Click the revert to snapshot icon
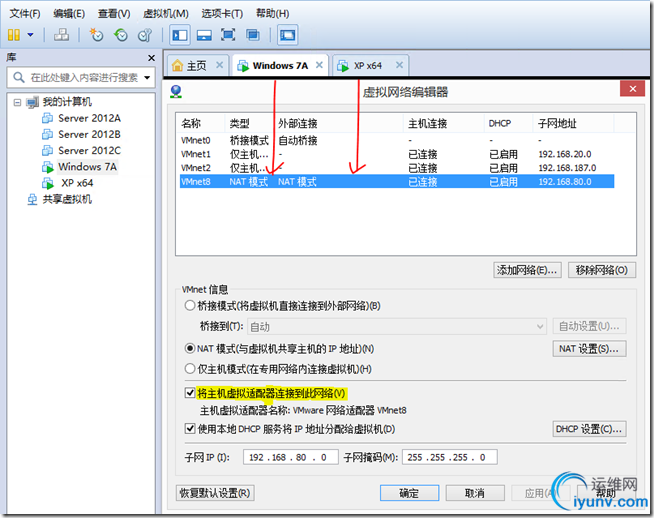 click(x=121, y=35)
